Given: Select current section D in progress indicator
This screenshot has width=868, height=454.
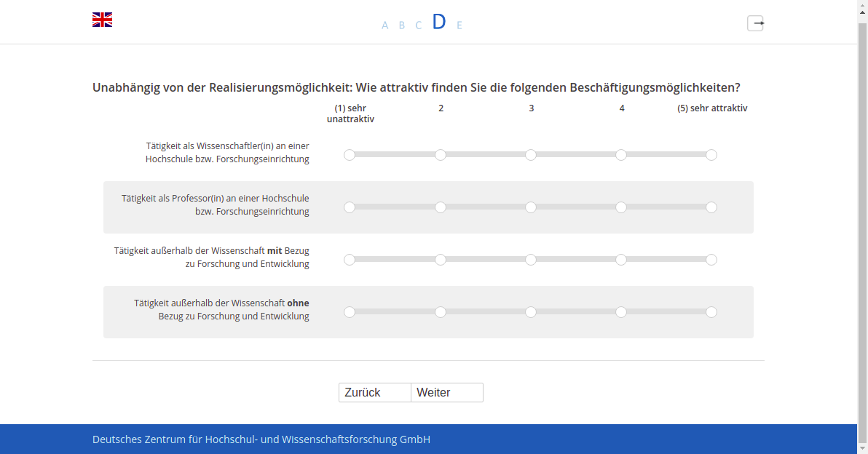Looking at the screenshot, I should [439, 22].
